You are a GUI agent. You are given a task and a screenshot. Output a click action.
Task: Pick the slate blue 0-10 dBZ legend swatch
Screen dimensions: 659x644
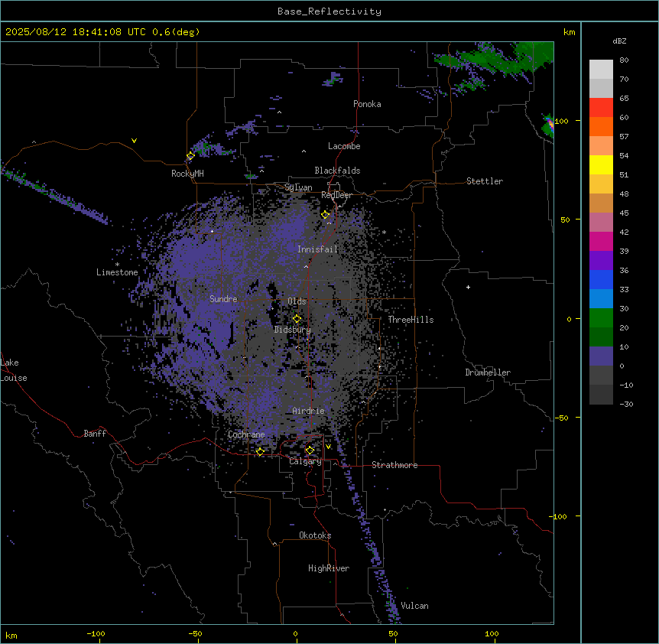(601, 356)
